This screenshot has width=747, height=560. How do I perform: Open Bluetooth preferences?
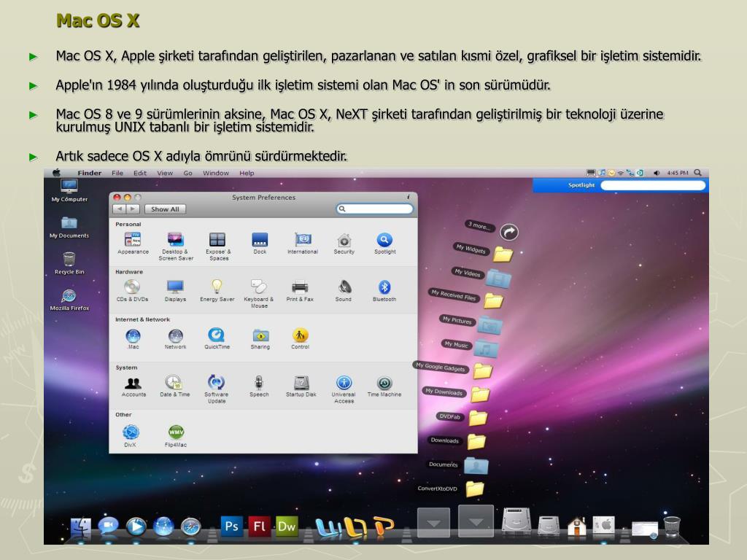[384, 290]
